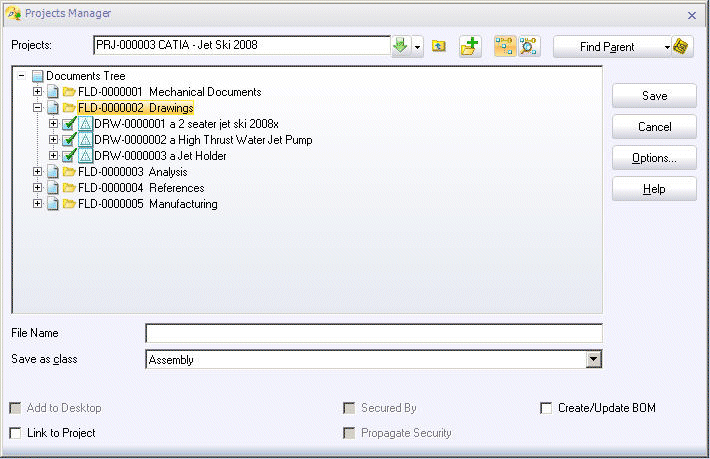Select FLD-0000003 Analysis row

pyautogui.click(x=133, y=172)
